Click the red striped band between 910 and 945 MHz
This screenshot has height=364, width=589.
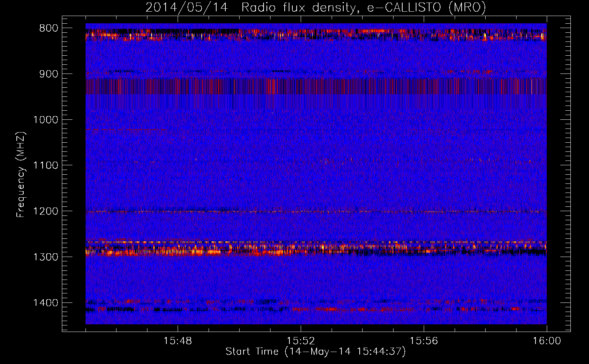pos(316,86)
